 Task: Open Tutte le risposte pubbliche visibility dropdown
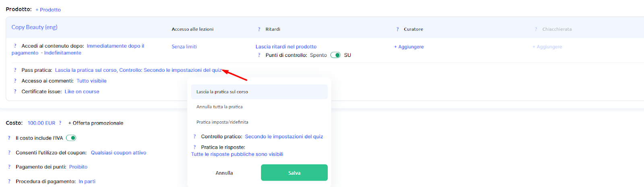pos(237,154)
